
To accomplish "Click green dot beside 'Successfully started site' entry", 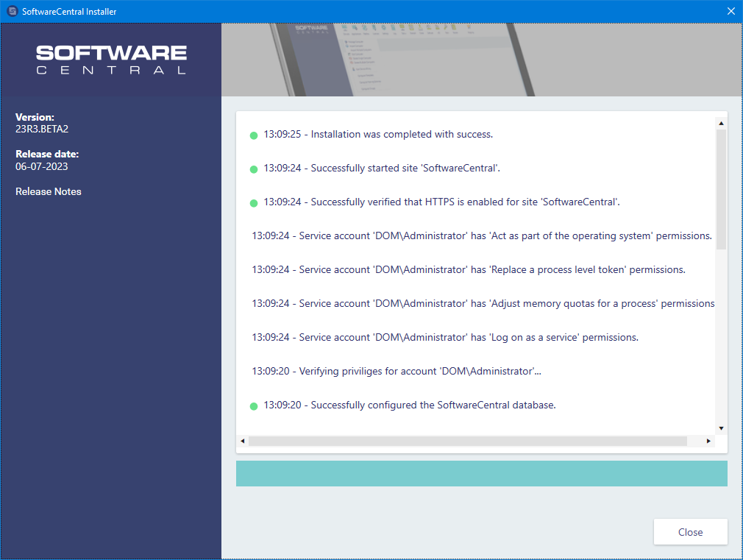I will tap(254, 169).
